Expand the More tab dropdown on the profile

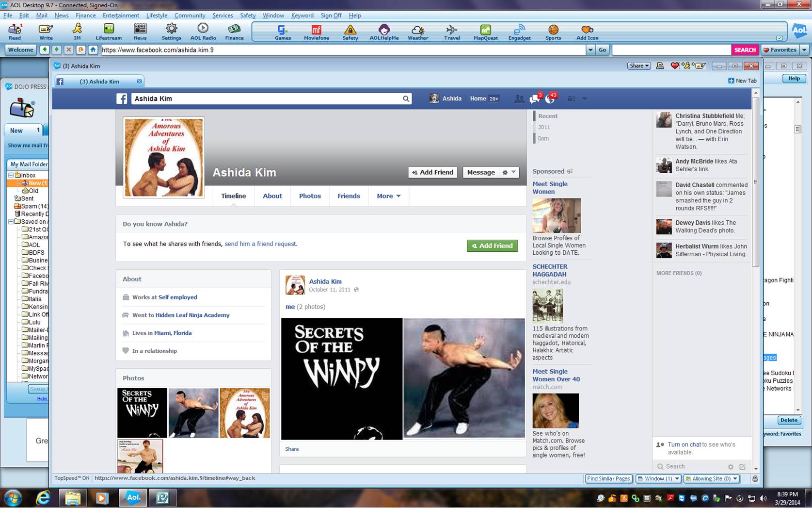[x=388, y=196]
